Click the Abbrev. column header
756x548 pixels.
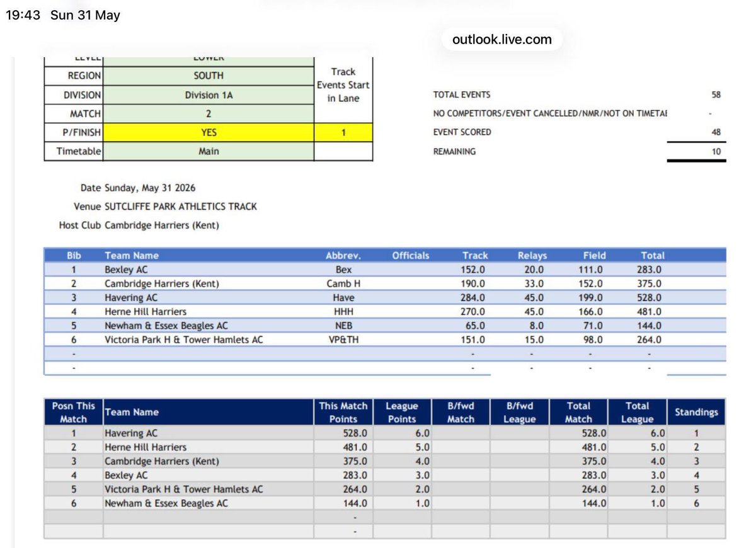coord(343,255)
